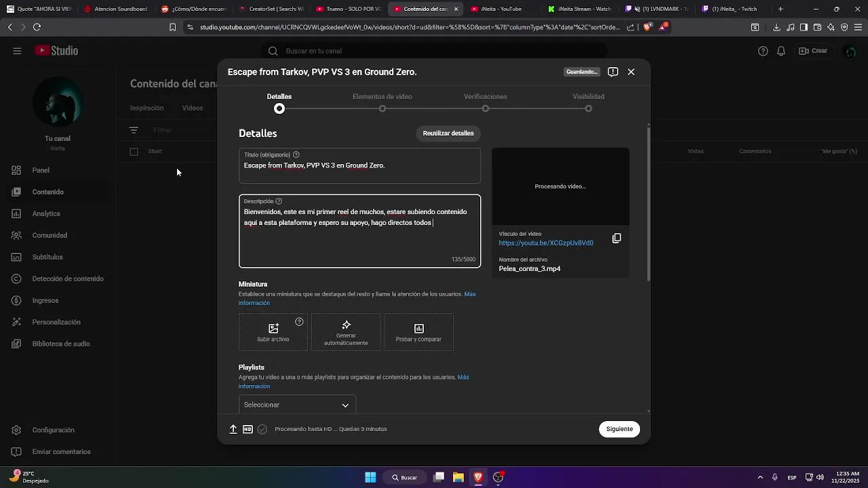The width and height of the screenshot is (868, 488).
Task: Click the Buscar en tu canal search box
Action: pyautogui.click(x=434, y=51)
